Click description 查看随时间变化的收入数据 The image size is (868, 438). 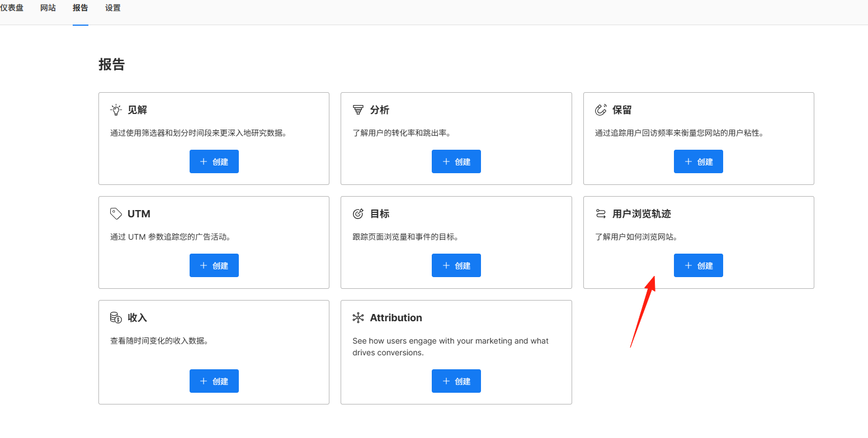[x=159, y=341]
